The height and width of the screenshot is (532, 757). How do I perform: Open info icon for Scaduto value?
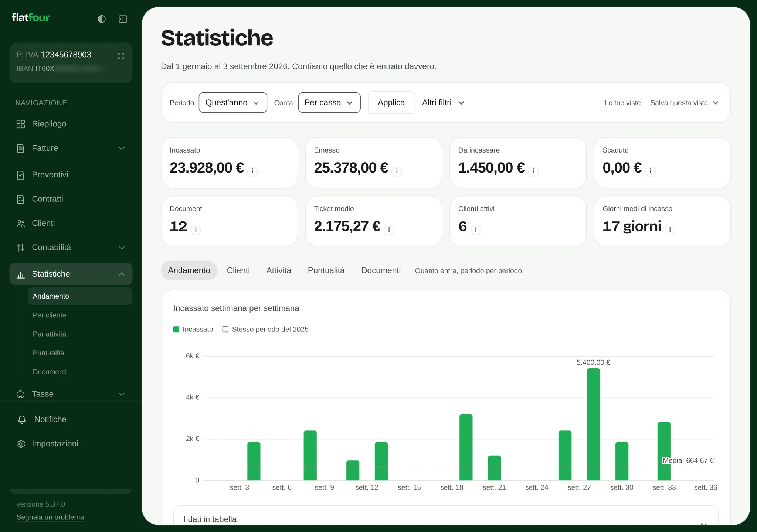(650, 171)
